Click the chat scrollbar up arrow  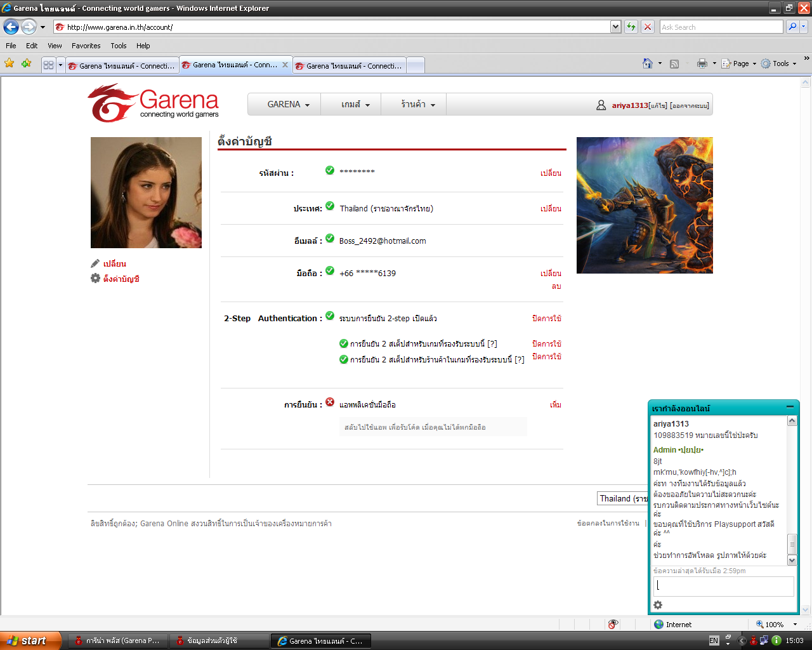pyautogui.click(x=792, y=421)
